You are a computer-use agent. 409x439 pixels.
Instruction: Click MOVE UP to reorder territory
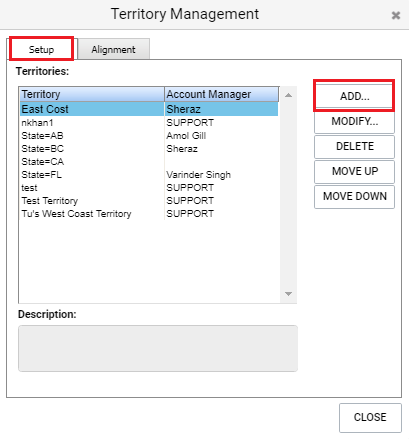354,171
